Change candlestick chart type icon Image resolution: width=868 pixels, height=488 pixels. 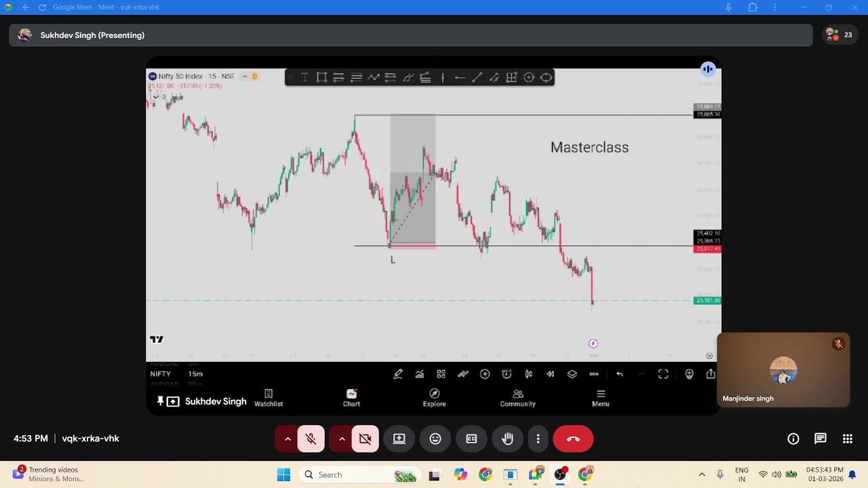[x=528, y=374]
